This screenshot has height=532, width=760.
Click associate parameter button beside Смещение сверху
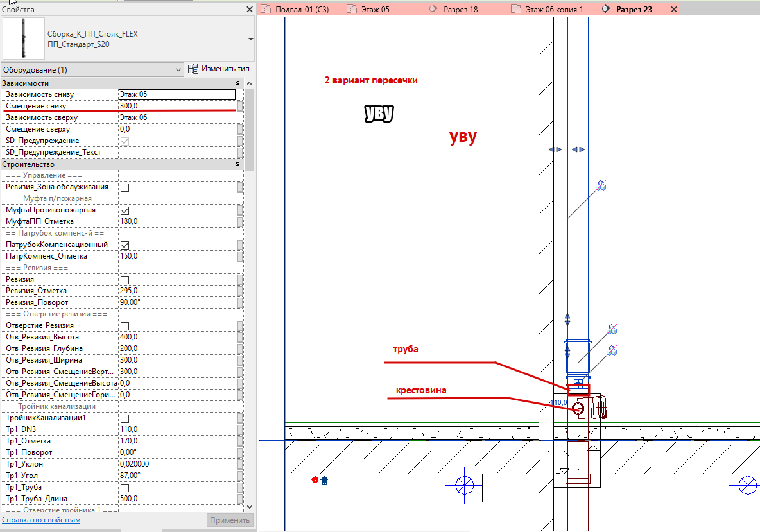pyautogui.click(x=240, y=130)
